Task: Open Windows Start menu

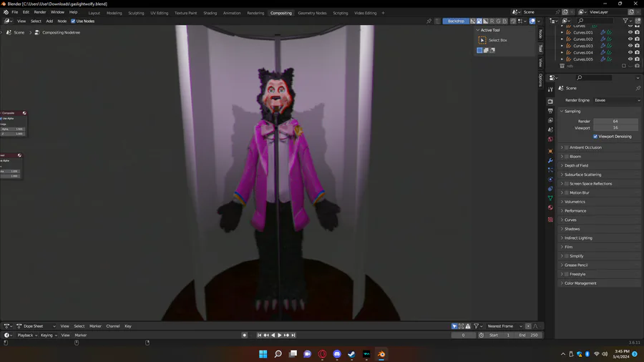Action: [x=263, y=354]
